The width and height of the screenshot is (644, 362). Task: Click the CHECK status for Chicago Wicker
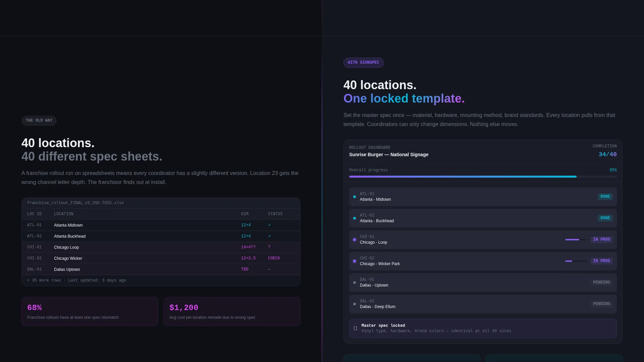point(274,258)
